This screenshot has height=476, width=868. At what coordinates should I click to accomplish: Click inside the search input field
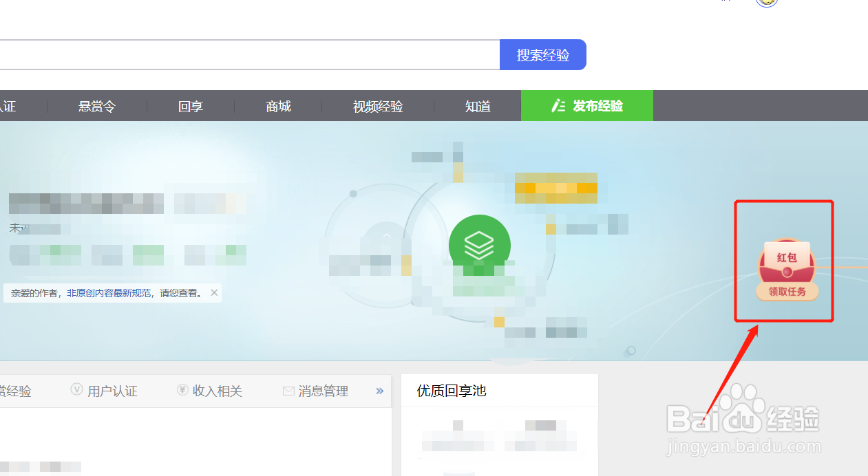tap(248, 54)
